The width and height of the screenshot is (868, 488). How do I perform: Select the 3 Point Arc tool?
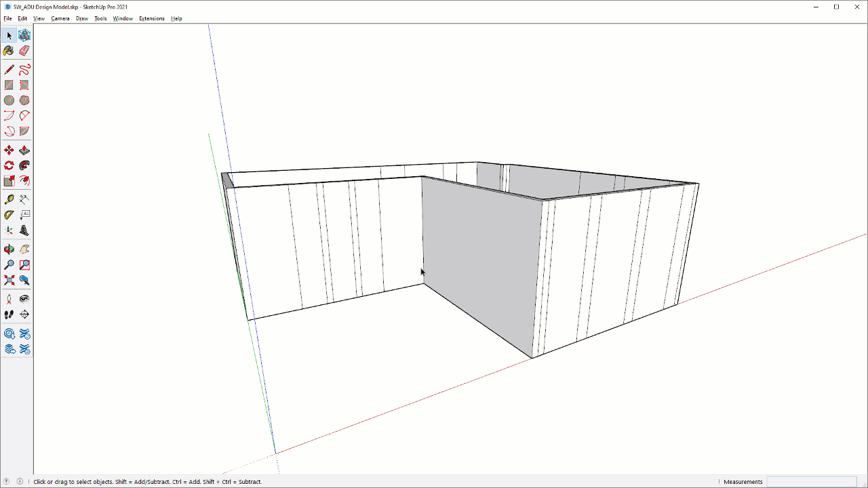tap(9, 131)
